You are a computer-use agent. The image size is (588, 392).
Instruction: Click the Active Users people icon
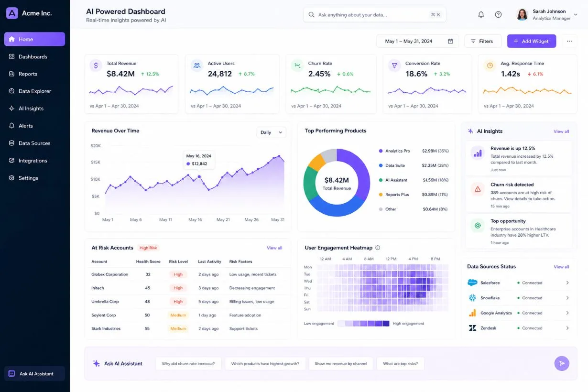tap(196, 66)
